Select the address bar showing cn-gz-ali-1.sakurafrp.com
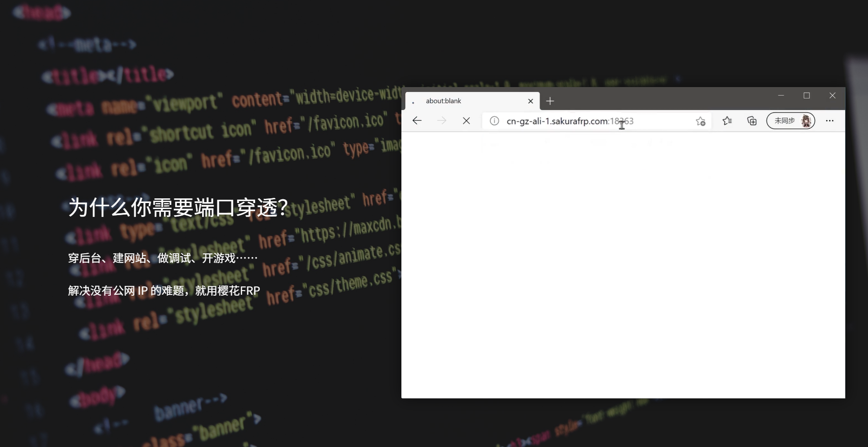The image size is (868, 447). (582, 121)
